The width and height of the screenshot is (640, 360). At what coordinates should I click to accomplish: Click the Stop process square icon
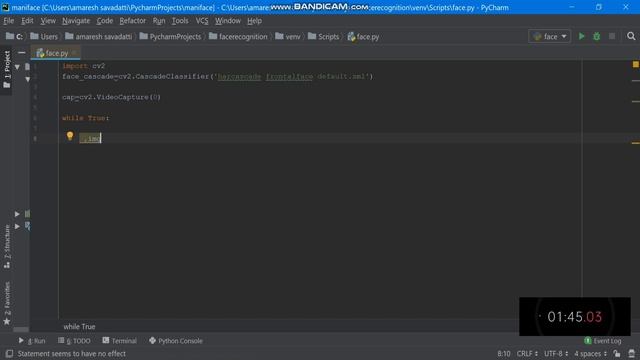point(612,36)
